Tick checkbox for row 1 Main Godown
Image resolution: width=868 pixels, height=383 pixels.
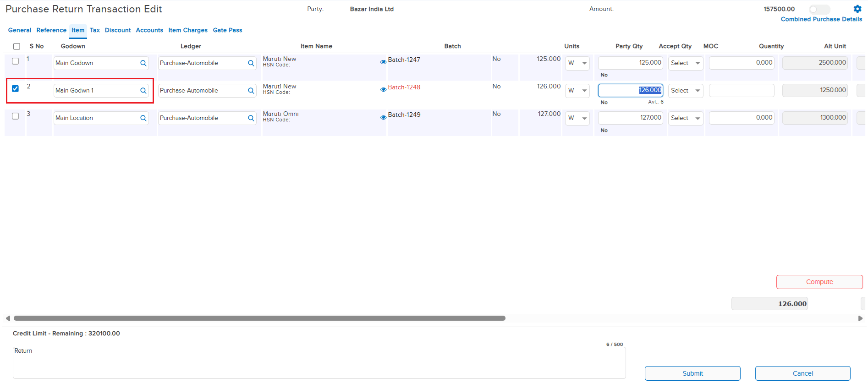point(15,61)
